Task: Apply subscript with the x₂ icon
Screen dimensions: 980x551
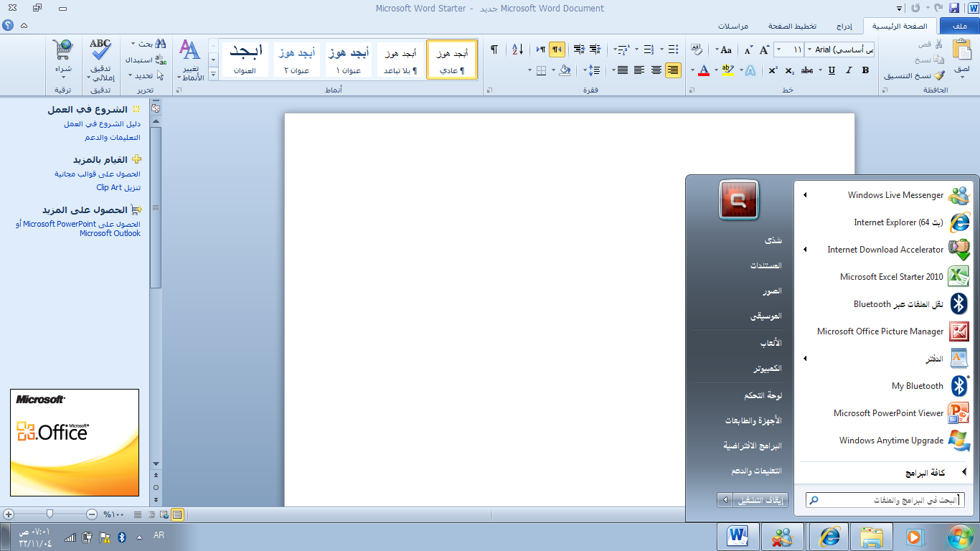Action: tap(789, 70)
